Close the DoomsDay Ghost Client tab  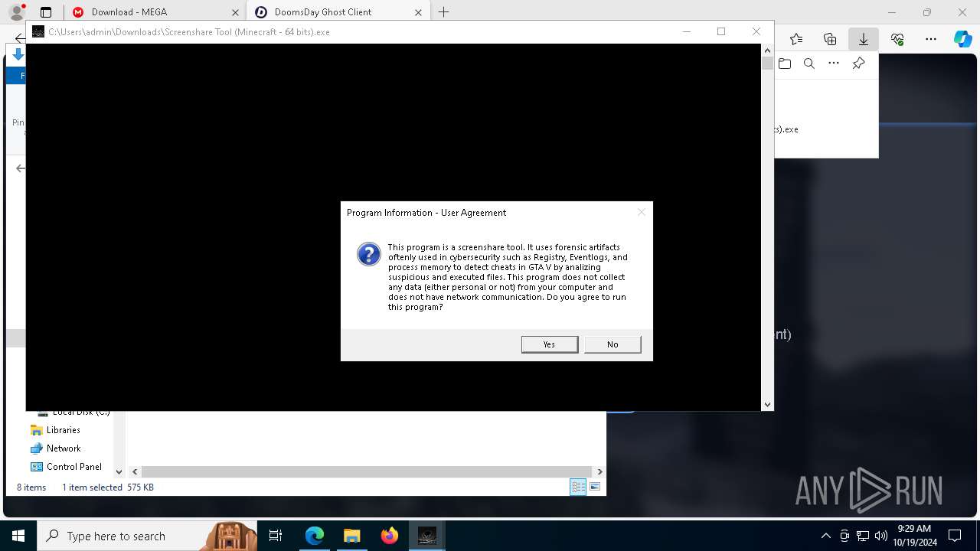418,12
